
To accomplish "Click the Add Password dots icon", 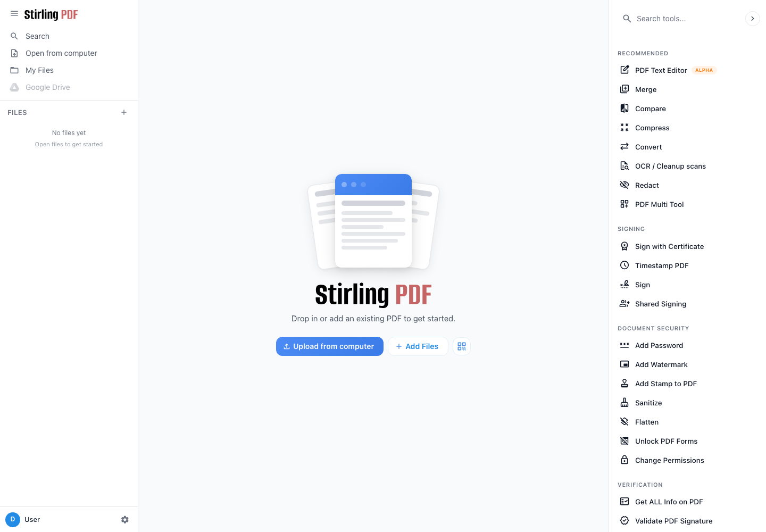I will [x=625, y=345].
